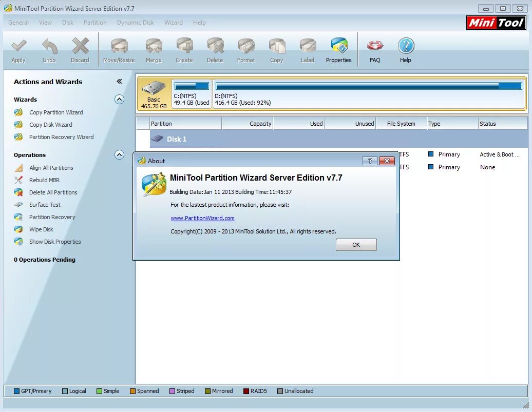Launch the Copy Disk Wizard

50,125
